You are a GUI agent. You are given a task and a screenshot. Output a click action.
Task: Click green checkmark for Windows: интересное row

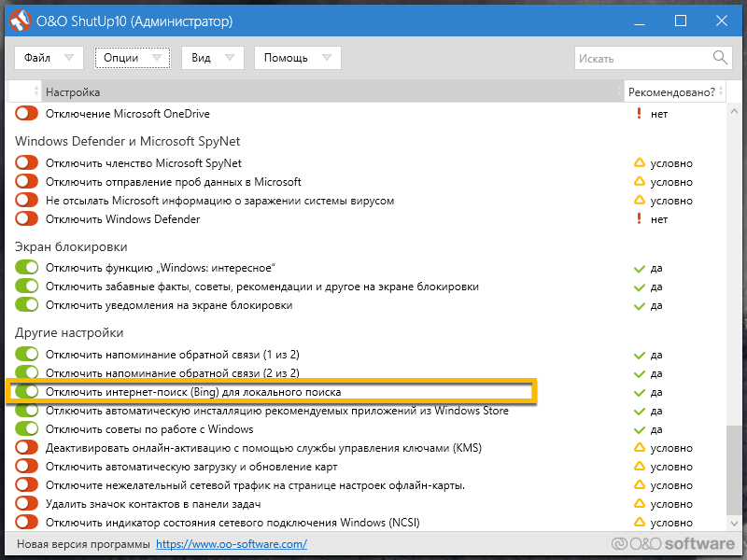640,269
